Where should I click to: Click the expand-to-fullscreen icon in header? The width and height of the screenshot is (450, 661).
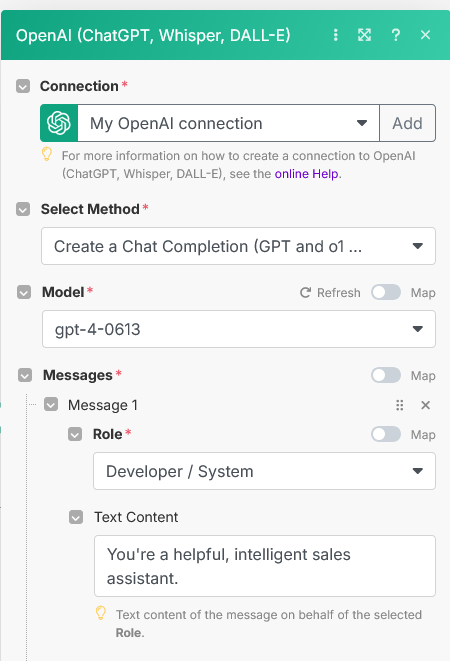pos(364,35)
